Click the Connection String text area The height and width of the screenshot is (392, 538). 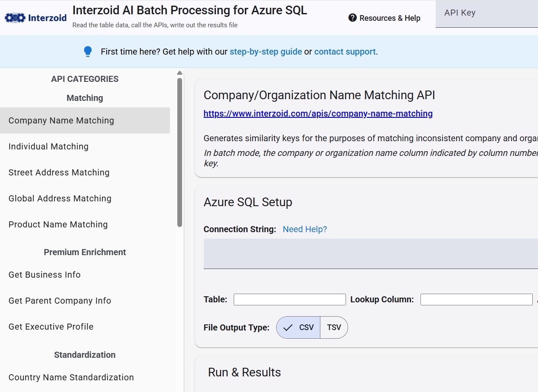[x=371, y=254]
